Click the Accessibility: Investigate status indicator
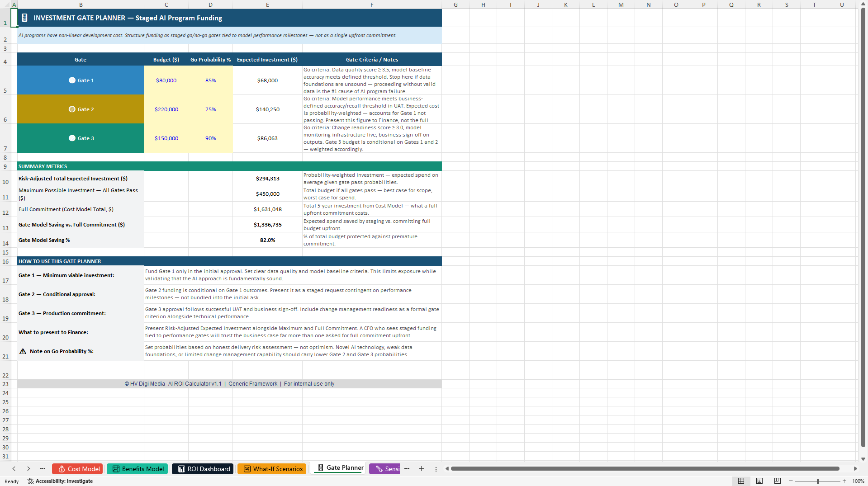The width and height of the screenshot is (868, 486). (60, 481)
